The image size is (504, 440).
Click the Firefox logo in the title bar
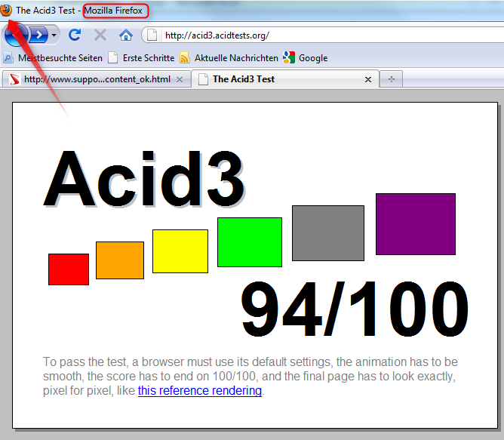click(x=6, y=11)
